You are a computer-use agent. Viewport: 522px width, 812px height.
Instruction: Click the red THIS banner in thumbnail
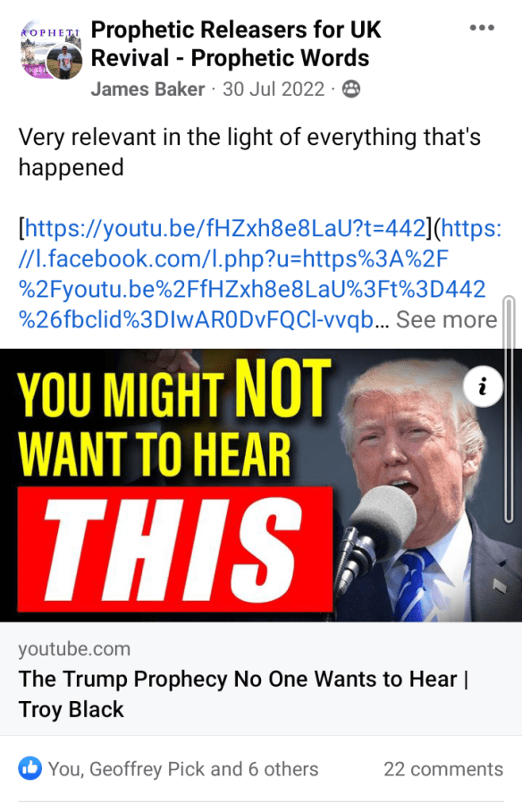click(x=175, y=549)
